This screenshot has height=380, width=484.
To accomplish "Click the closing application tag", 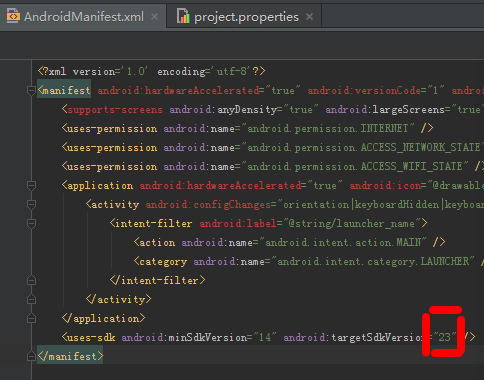I will (103, 318).
